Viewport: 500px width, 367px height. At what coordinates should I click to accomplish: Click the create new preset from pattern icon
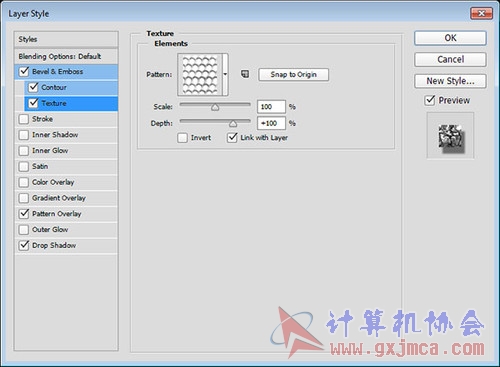245,74
